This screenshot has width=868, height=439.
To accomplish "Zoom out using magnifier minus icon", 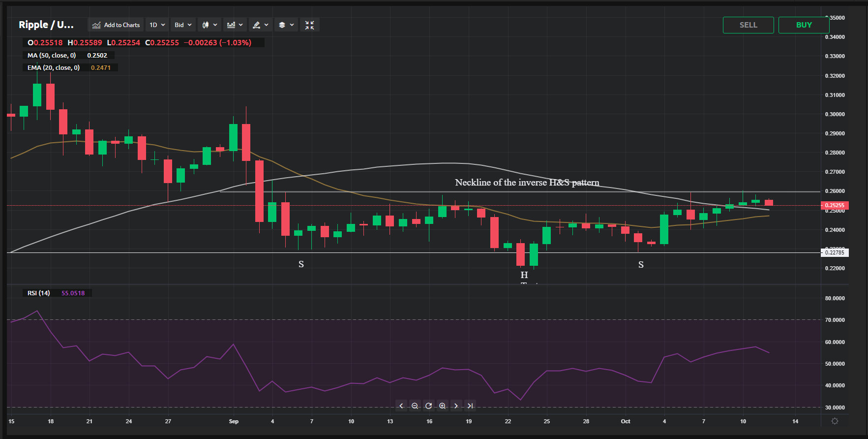I will (x=415, y=406).
